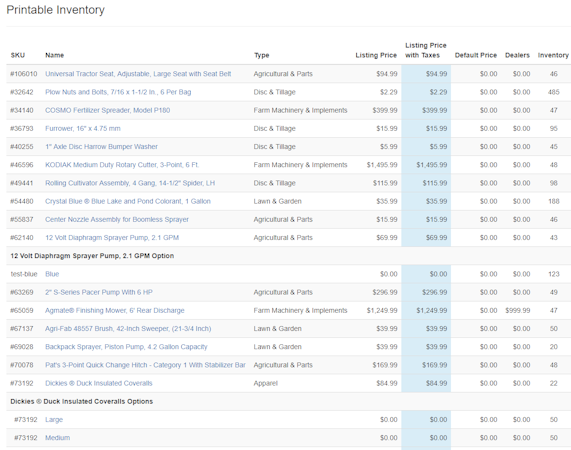
Task: Open Crystal Blue Lake and Pond Colorant
Action: (128, 201)
